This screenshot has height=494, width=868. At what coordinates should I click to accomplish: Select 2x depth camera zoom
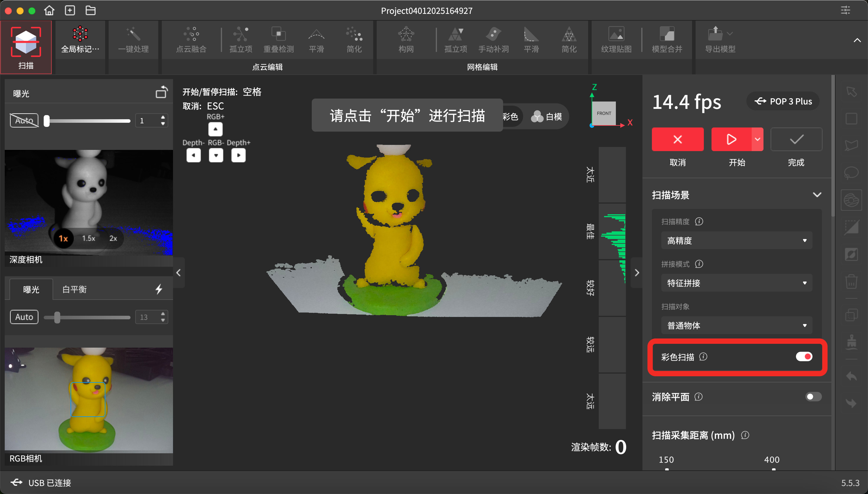tap(113, 238)
